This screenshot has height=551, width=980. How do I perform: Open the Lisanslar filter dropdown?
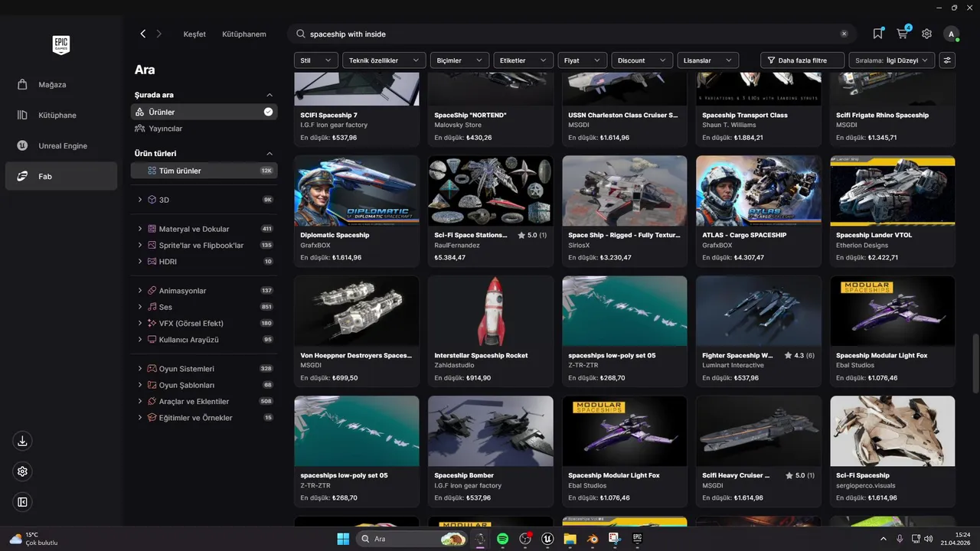[708, 60]
